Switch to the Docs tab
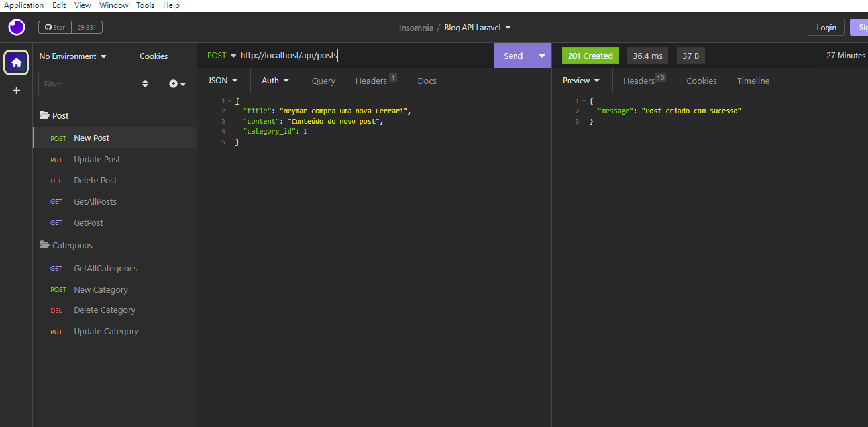 pos(427,81)
